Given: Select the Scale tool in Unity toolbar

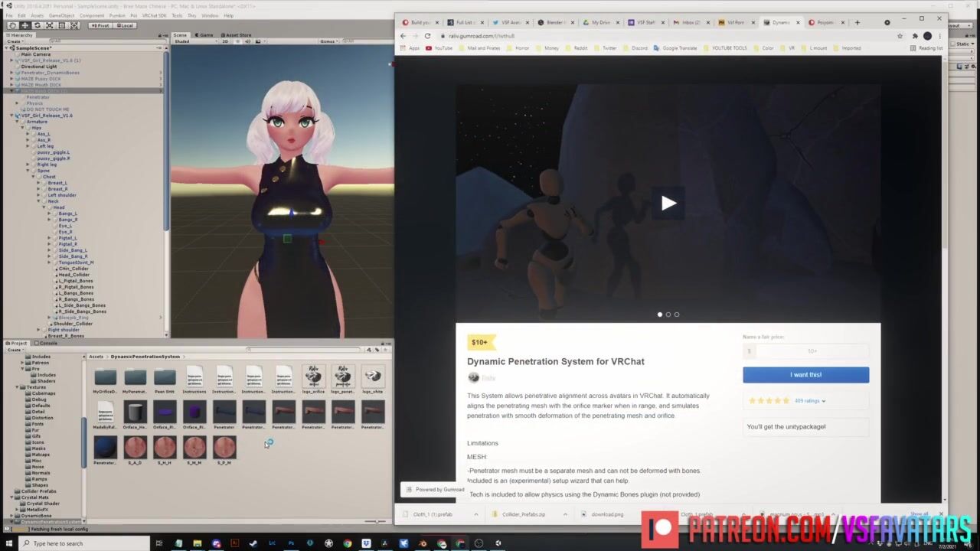Looking at the screenshot, I should pyautogui.click(x=48, y=25).
